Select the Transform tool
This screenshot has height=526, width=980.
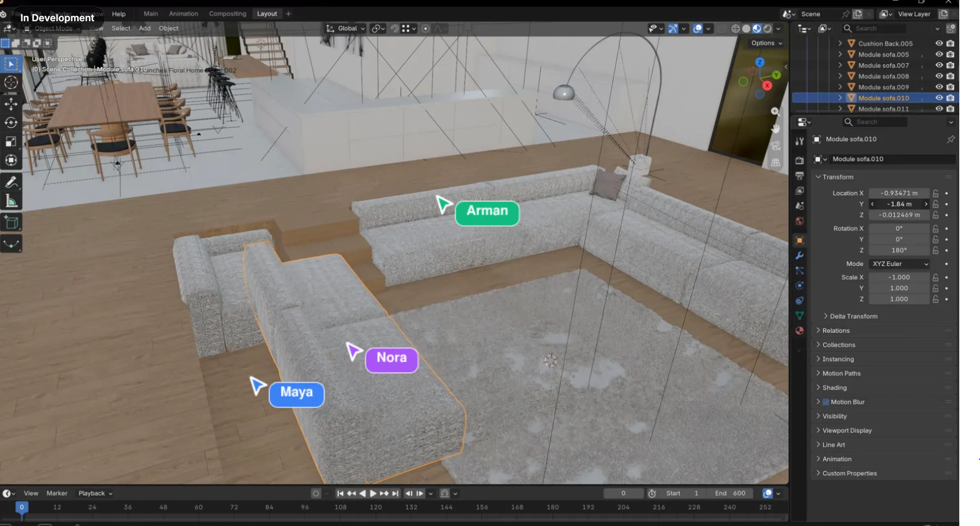pyautogui.click(x=11, y=160)
